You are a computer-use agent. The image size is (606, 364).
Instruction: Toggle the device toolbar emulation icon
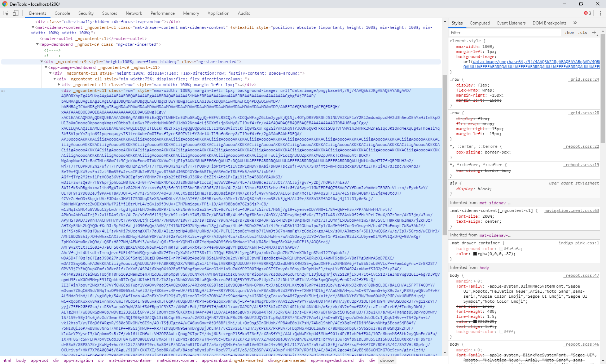point(15,13)
